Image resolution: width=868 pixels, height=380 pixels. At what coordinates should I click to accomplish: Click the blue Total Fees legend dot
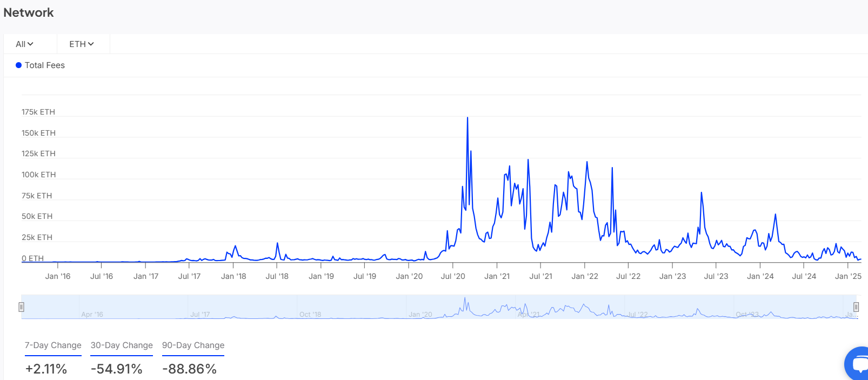(18, 65)
